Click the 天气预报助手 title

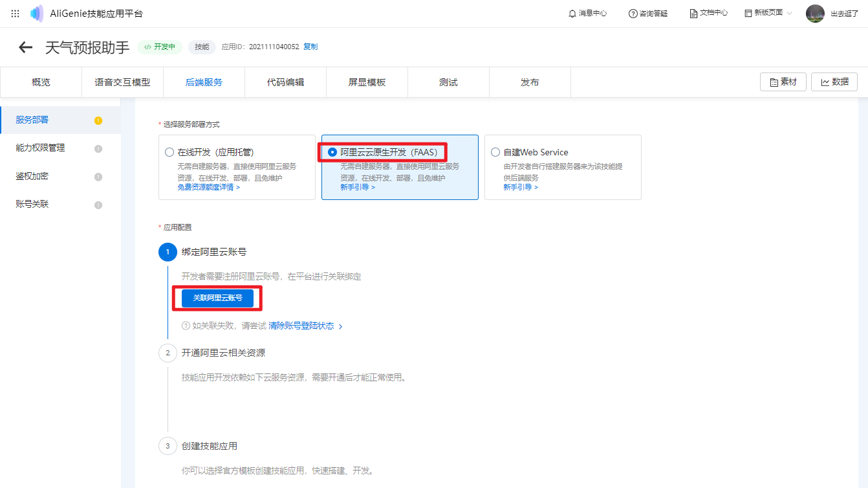(87, 47)
